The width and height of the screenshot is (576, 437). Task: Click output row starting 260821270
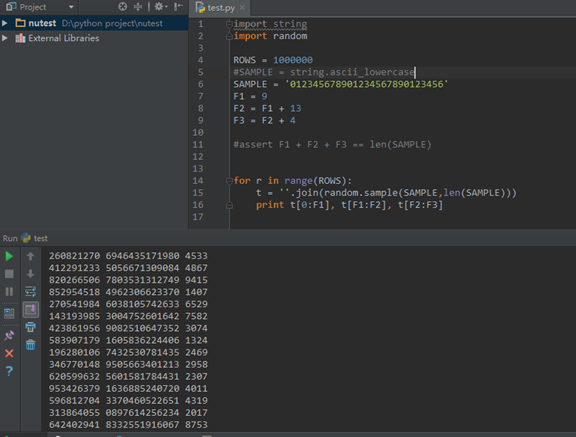pyautogui.click(x=128, y=256)
